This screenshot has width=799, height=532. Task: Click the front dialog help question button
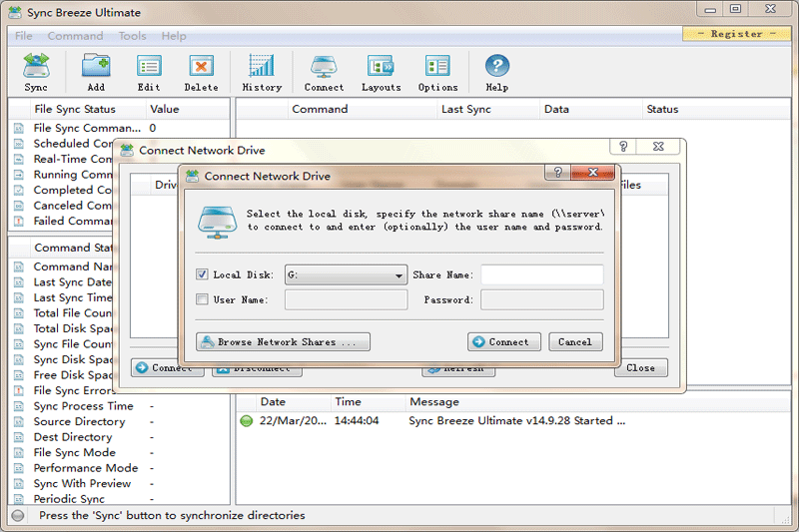(x=558, y=172)
